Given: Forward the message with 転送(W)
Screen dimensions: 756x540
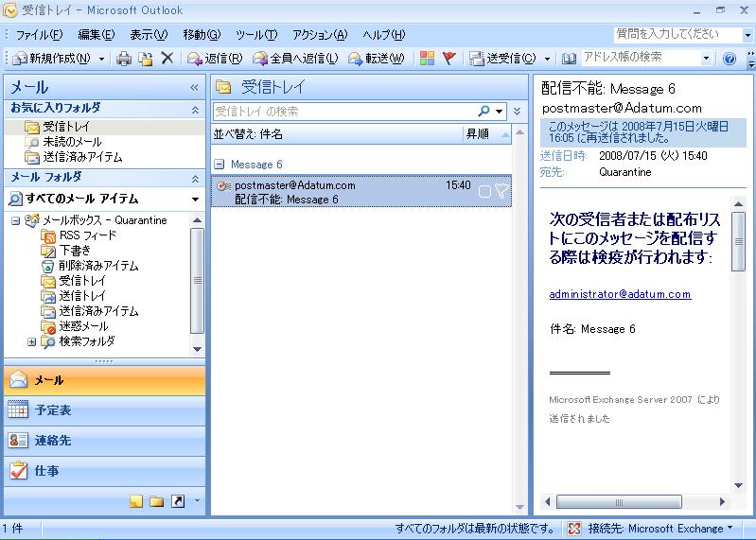Looking at the screenshot, I should tap(376, 59).
